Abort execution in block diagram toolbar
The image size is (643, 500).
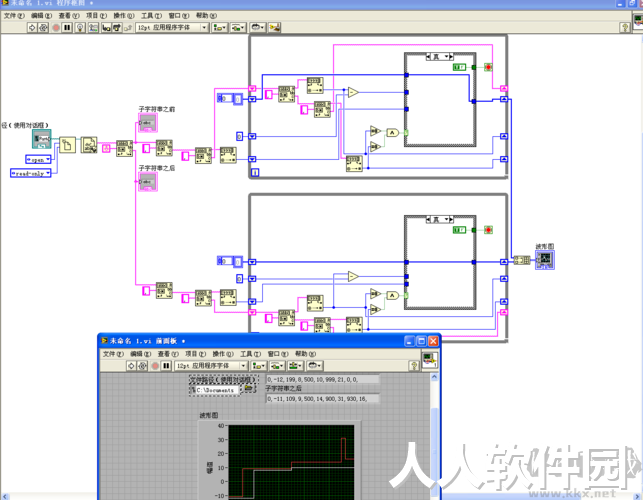pos(56,27)
